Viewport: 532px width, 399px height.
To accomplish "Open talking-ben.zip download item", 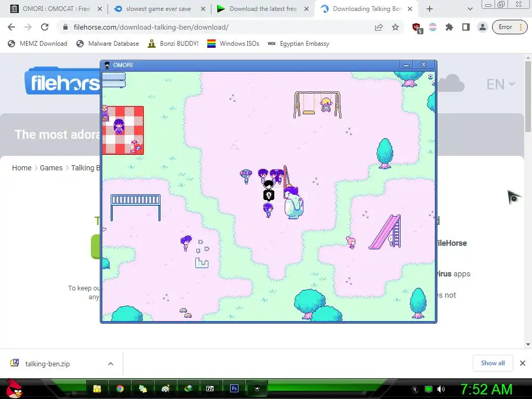I will [47, 364].
